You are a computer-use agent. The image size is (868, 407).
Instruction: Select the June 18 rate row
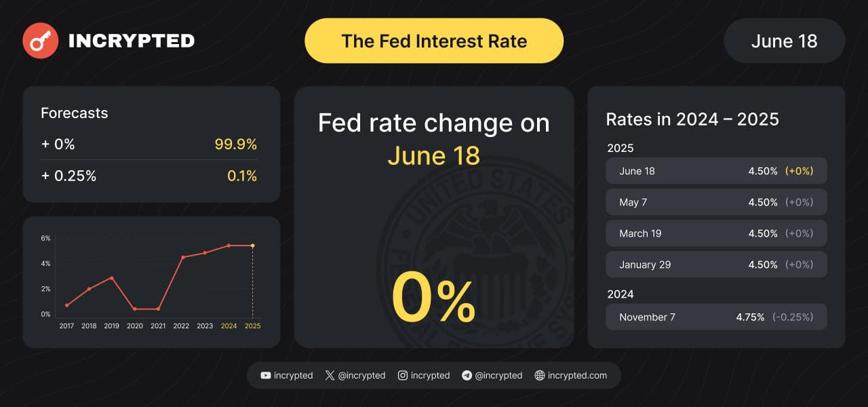(716, 171)
